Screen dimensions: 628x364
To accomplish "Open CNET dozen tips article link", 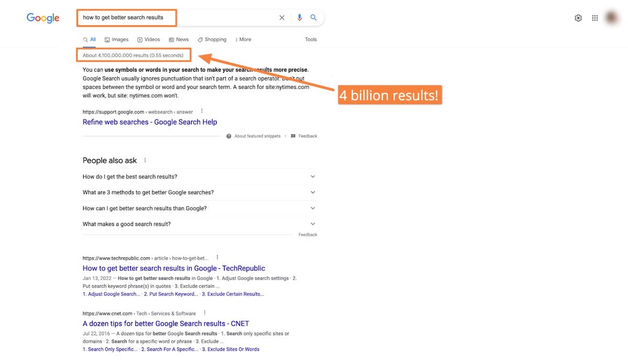I will 166,324.
